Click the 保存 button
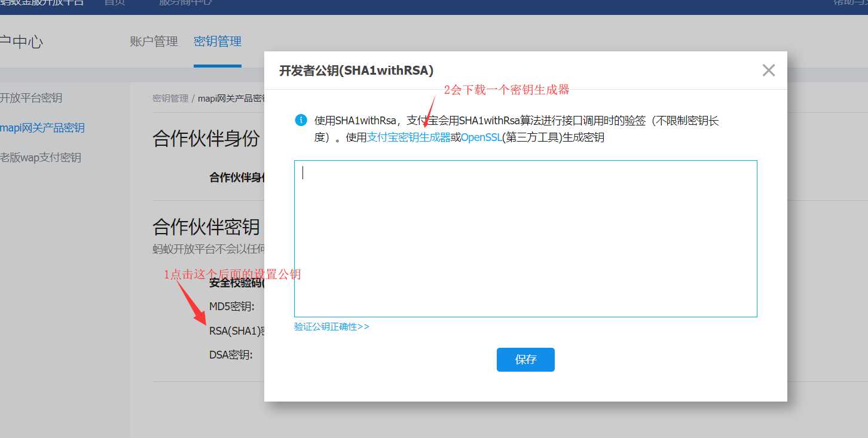 coord(525,360)
